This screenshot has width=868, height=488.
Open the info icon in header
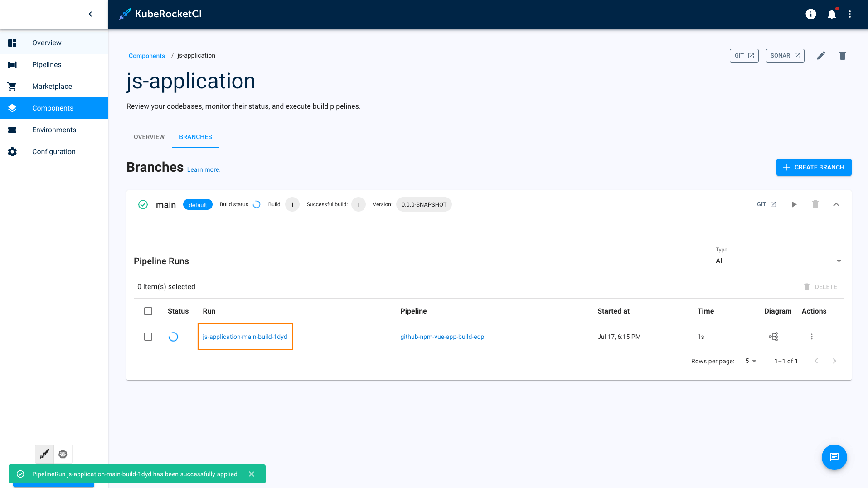coord(810,14)
